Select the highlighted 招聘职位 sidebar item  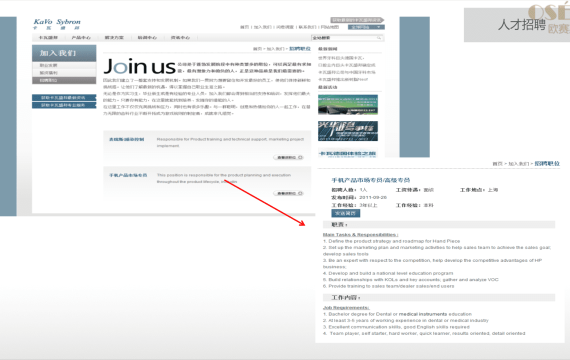coord(64,80)
